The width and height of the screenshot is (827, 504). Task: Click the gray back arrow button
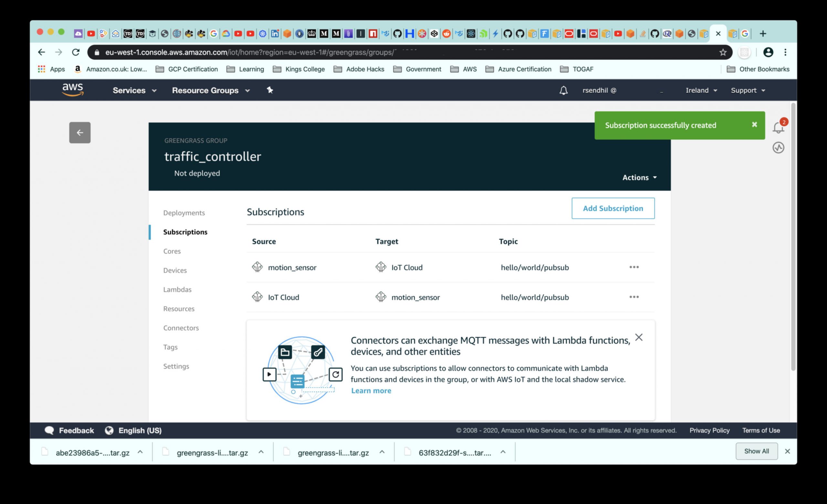(x=79, y=132)
